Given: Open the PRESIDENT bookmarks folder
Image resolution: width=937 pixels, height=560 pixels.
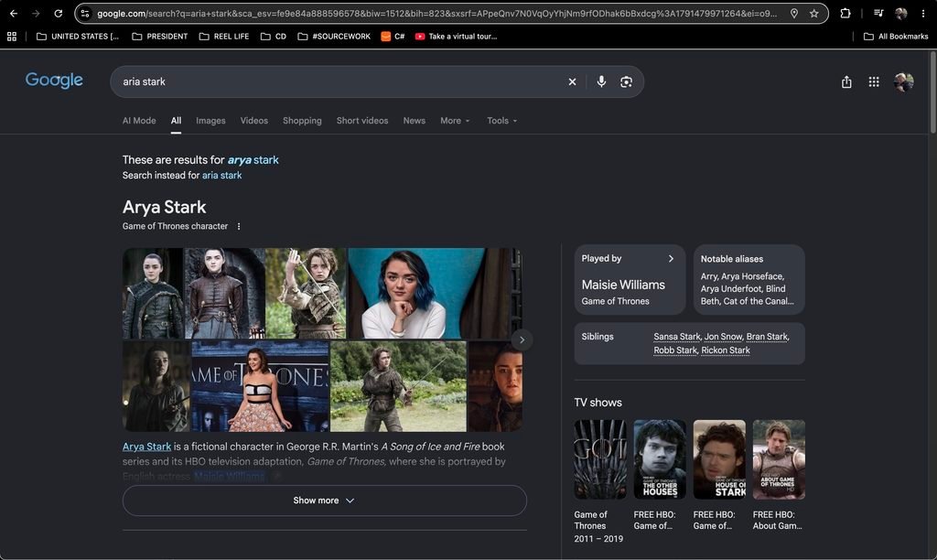Looking at the screenshot, I should tap(159, 37).
